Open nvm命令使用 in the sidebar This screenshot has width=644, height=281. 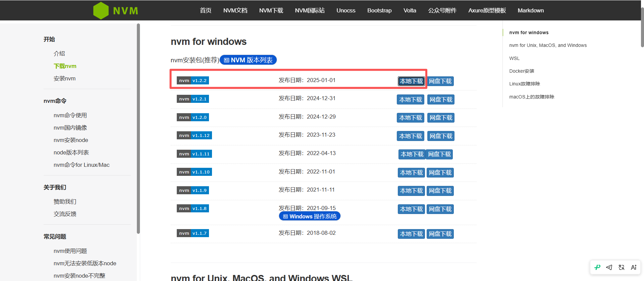(x=70, y=115)
